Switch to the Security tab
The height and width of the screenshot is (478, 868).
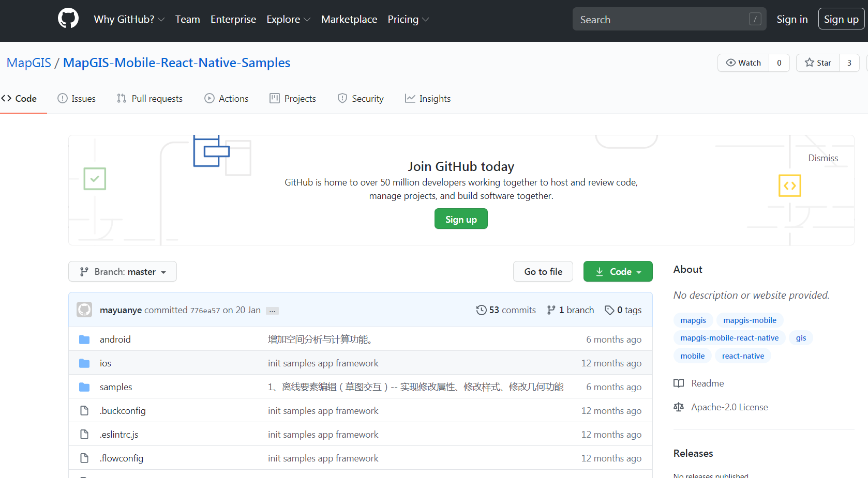click(361, 98)
